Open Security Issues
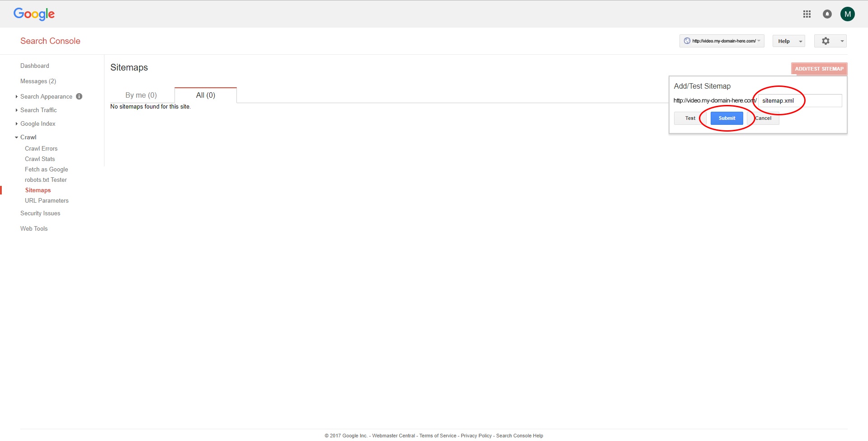This screenshot has width=868, height=441. coord(40,213)
